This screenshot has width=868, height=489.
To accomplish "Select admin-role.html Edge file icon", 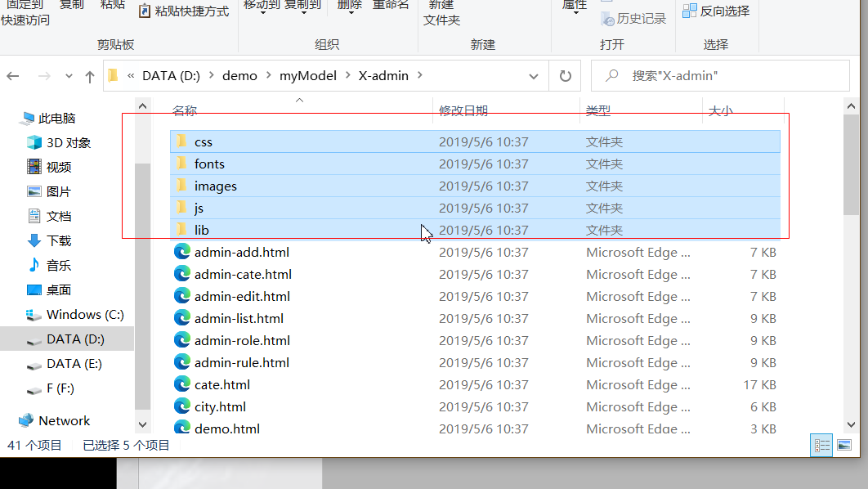I will click(182, 341).
